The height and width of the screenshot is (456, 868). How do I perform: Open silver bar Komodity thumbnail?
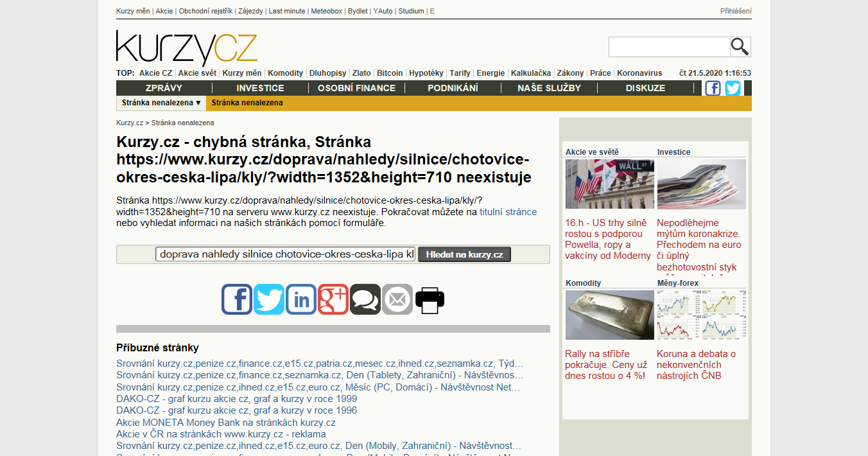click(x=610, y=315)
